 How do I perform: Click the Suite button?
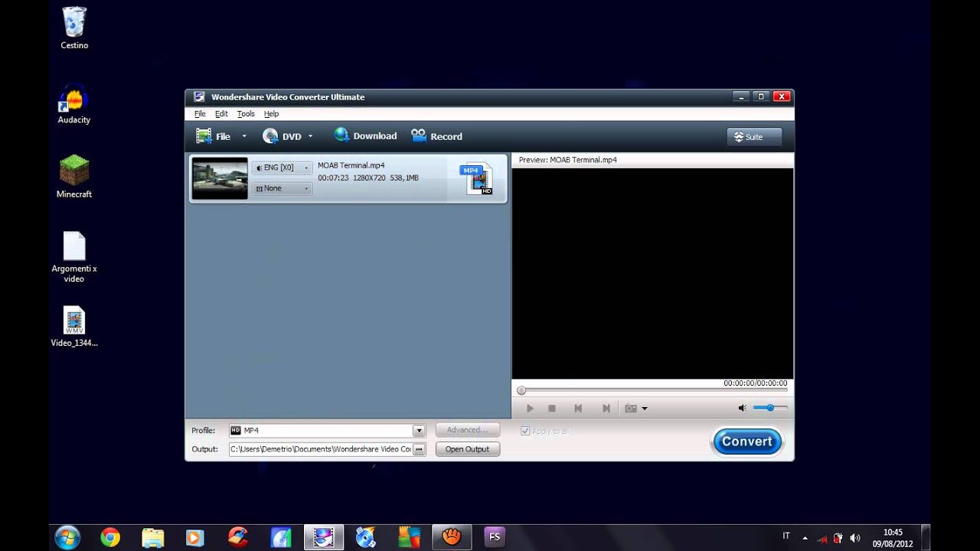click(x=754, y=136)
